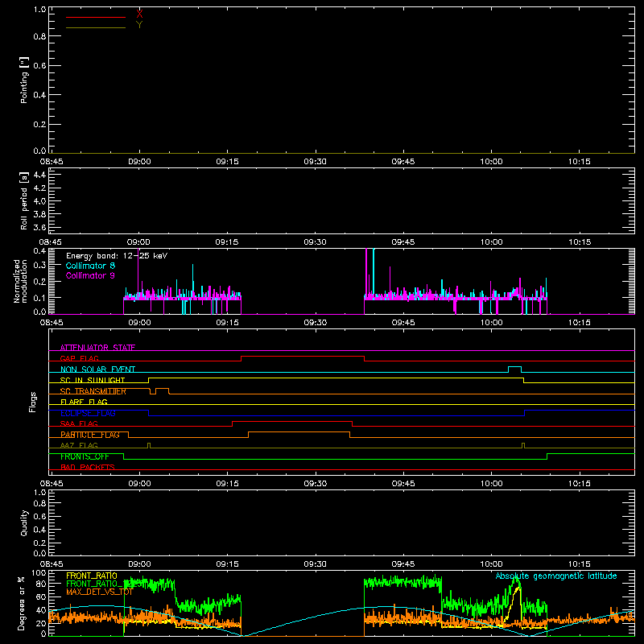The width and height of the screenshot is (644, 644).
Task: Select the SAA_FLAG label
Action: point(79,423)
